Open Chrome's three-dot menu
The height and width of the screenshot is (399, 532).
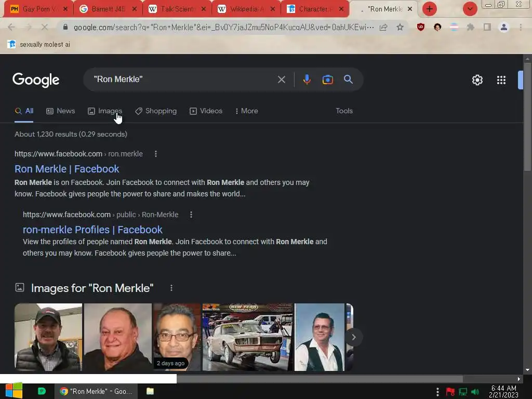tap(521, 27)
